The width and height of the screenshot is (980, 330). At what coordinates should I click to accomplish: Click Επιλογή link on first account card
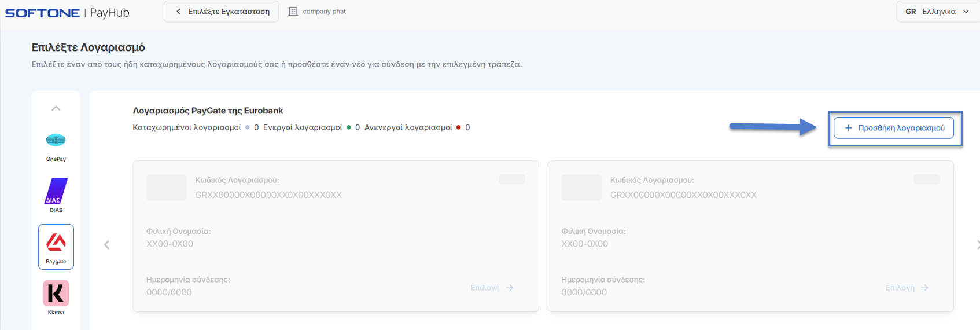(492, 288)
